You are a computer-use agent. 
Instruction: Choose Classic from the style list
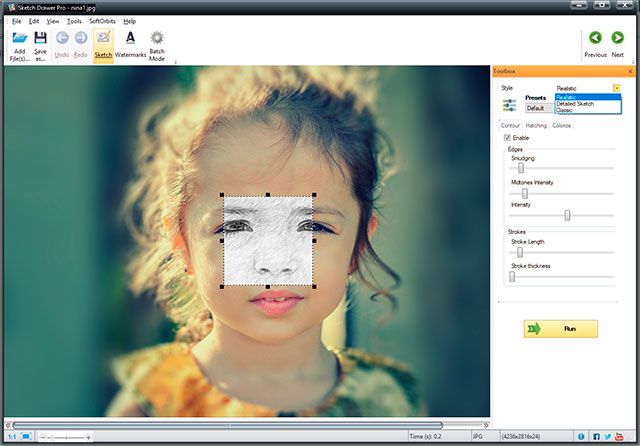565,110
